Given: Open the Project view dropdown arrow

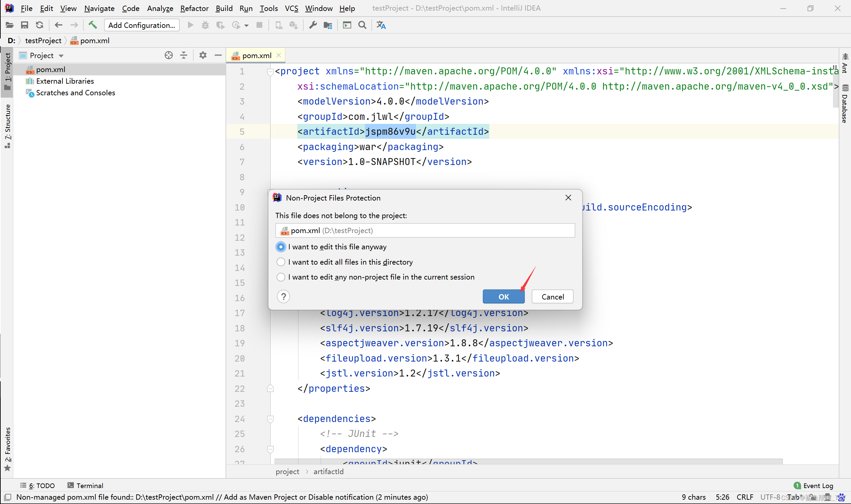Looking at the screenshot, I should click(61, 56).
